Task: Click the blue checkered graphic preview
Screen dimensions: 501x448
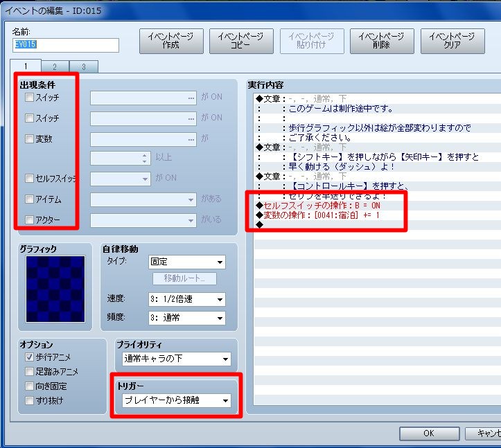Action: coord(55,289)
